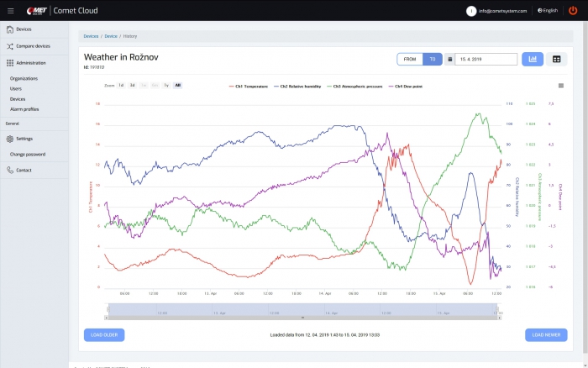Open the Contact sidebar item
This screenshot has height=368, width=588.
pyautogui.click(x=24, y=170)
